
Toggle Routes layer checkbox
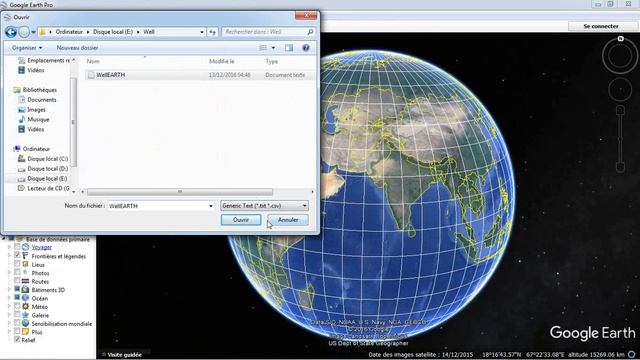[17, 281]
